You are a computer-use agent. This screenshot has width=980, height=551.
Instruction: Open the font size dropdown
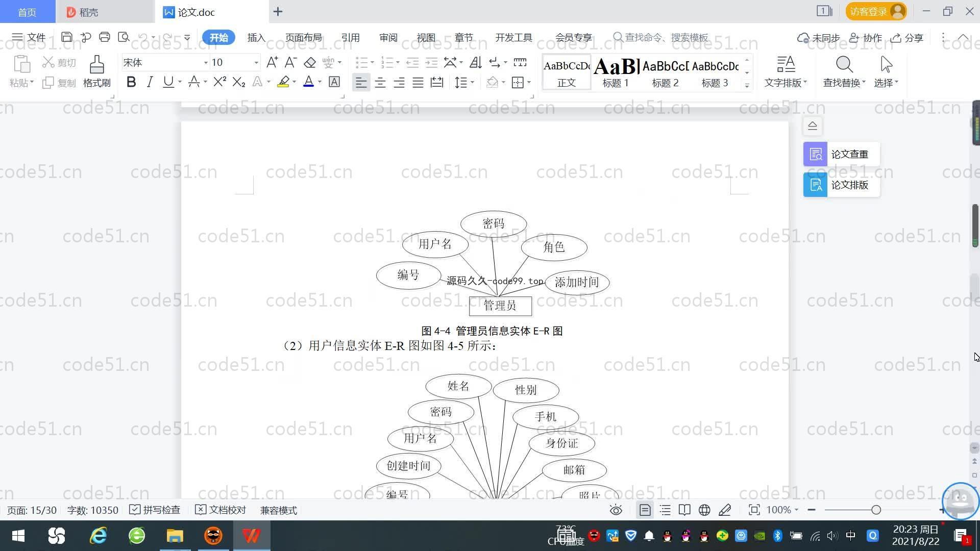coord(256,63)
